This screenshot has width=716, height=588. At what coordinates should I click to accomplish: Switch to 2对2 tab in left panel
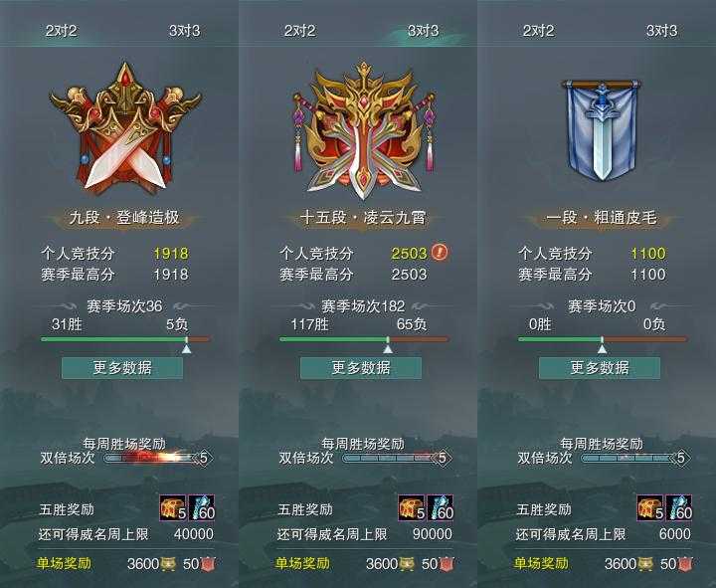(62, 31)
